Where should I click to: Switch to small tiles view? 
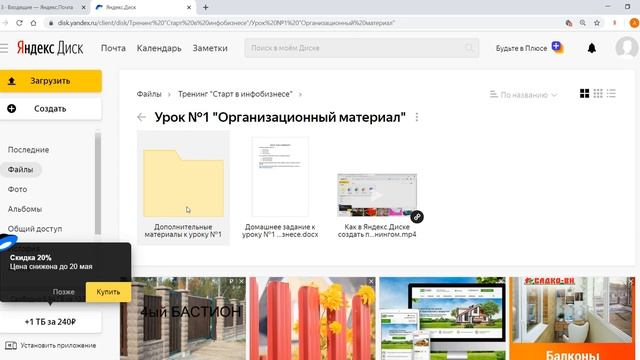(x=598, y=93)
